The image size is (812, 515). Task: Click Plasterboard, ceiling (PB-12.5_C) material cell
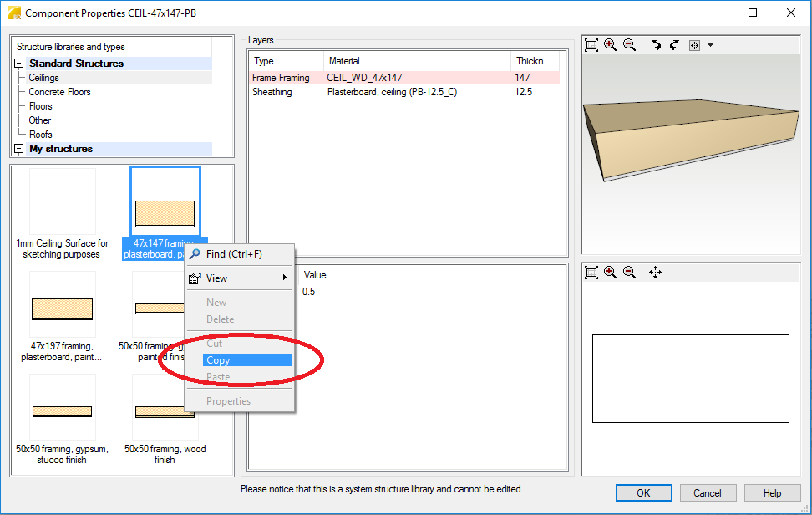tap(392, 92)
